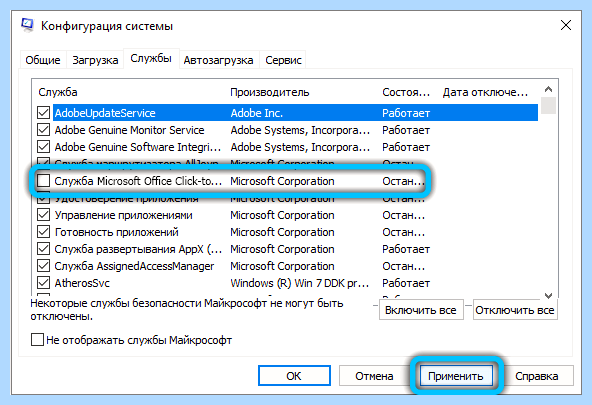Click the Отмена button
The image size is (592, 405).
[x=374, y=376]
